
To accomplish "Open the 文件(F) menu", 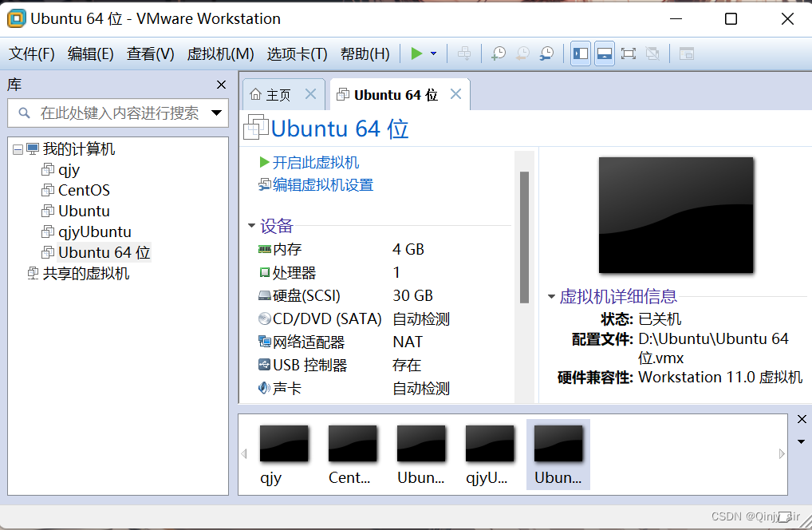I will (32, 53).
